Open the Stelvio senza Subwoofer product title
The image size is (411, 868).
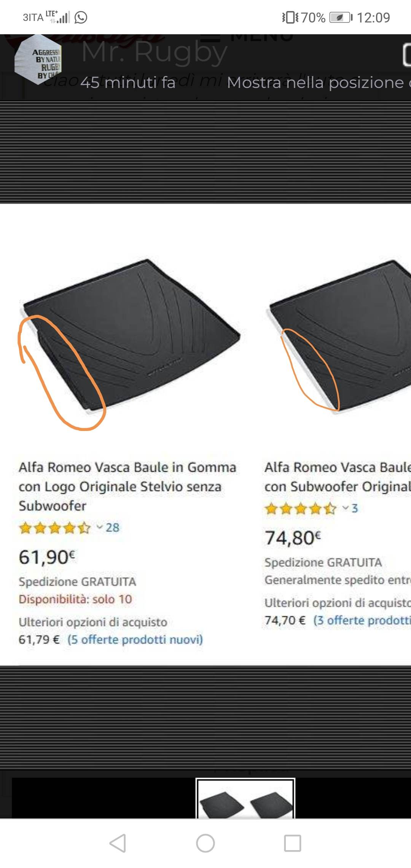pos(127,486)
